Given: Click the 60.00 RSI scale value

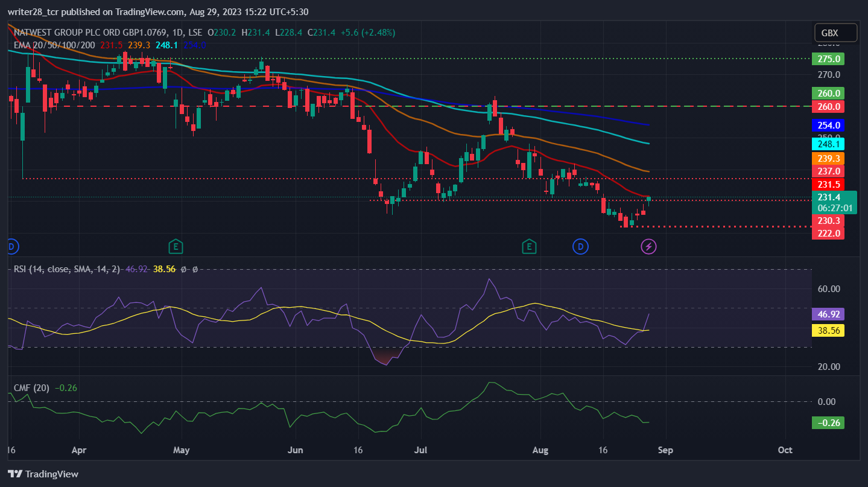Looking at the screenshot, I should coord(829,288).
